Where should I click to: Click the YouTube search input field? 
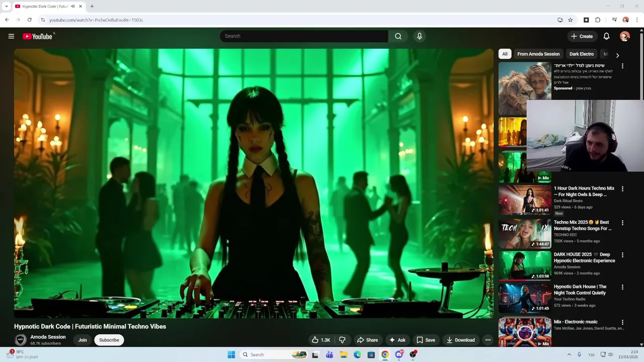pyautogui.click(x=304, y=36)
